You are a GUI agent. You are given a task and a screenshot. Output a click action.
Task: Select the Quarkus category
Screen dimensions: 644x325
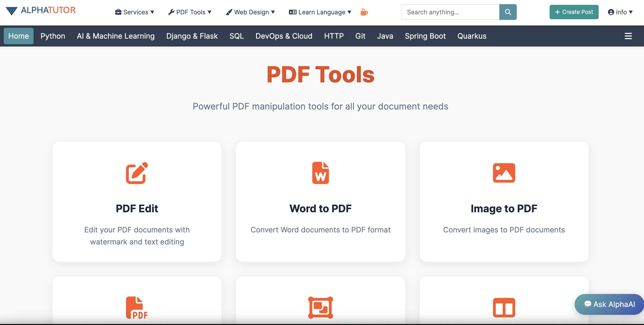[x=472, y=36]
